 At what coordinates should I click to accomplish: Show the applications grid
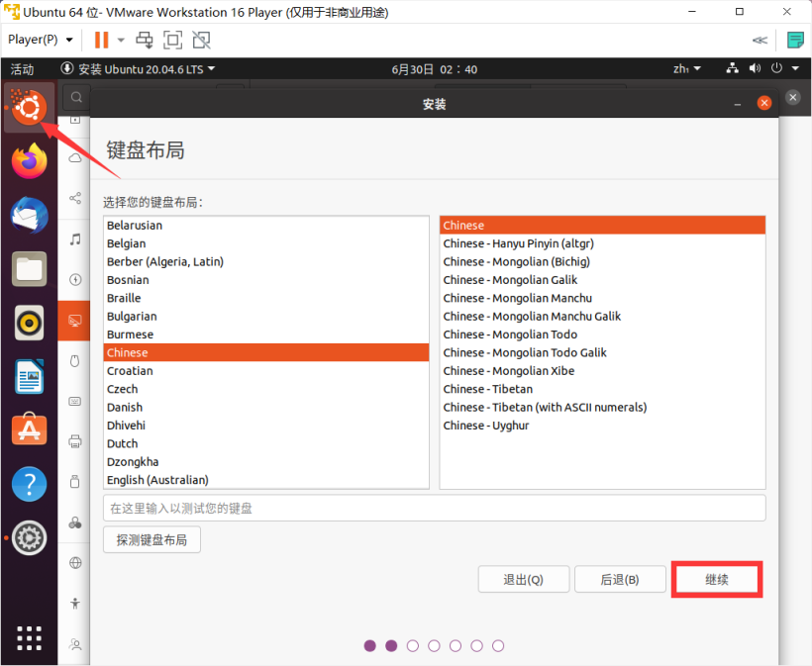click(29, 638)
